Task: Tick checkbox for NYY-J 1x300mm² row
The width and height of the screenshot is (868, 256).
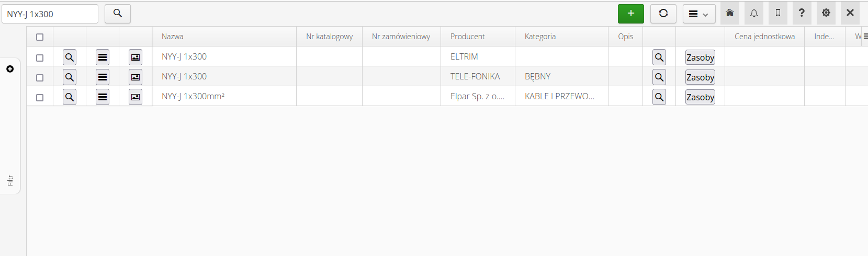Action: (x=40, y=98)
